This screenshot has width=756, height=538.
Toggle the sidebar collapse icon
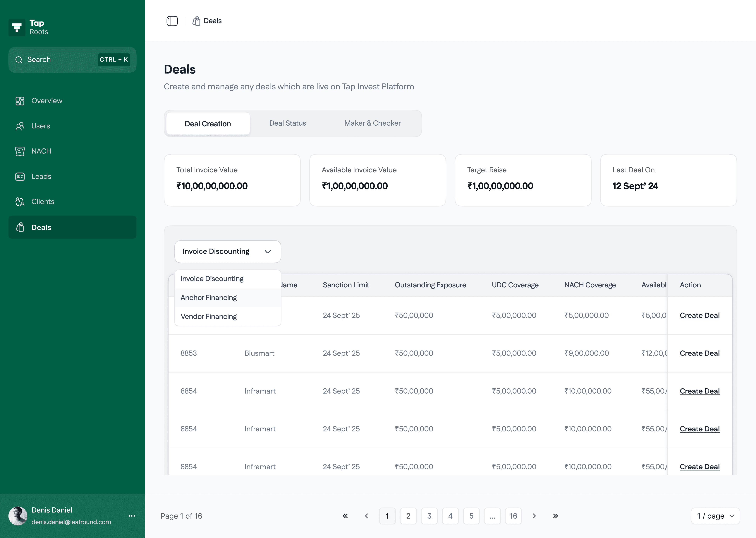pos(172,21)
